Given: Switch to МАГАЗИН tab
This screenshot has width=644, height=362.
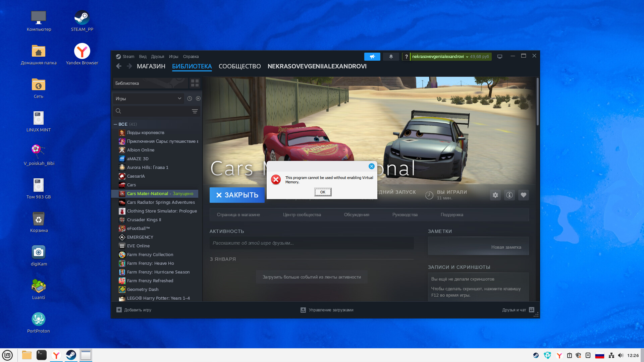Looking at the screenshot, I should [x=151, y=66].
